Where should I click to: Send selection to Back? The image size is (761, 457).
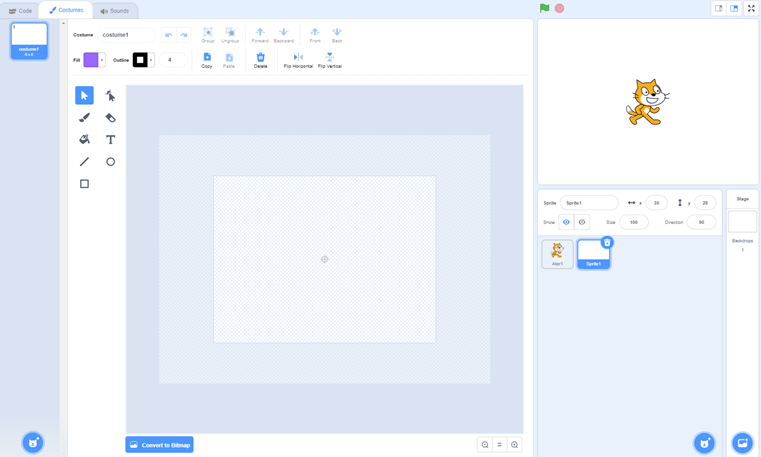(337, 35)
